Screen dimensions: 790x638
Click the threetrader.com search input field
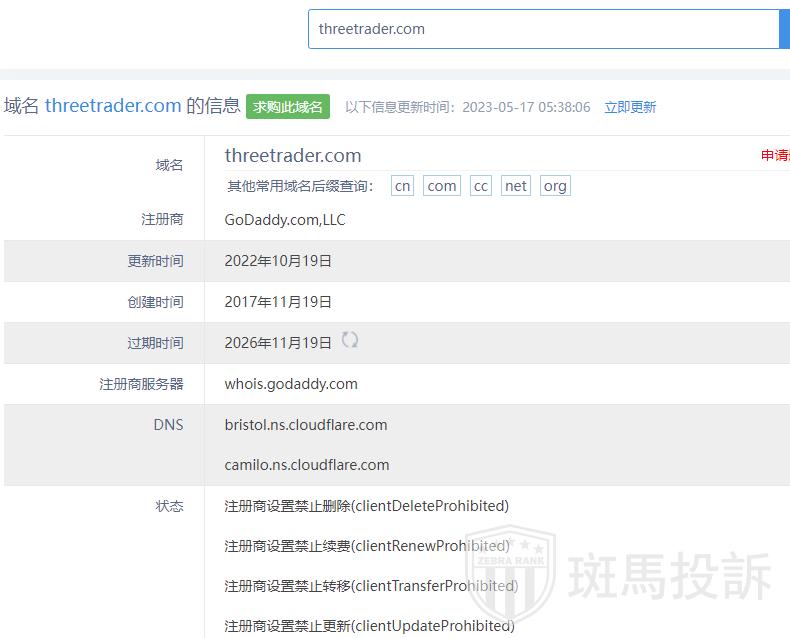coord(542,29)
